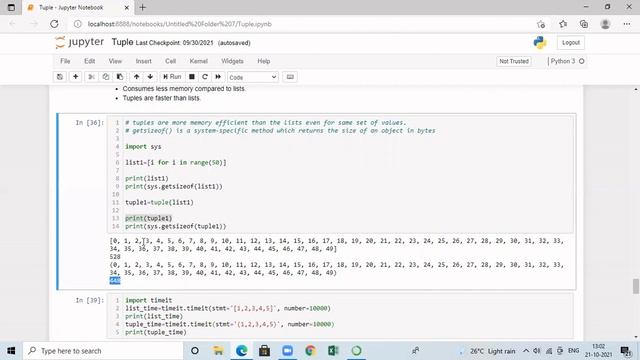Viewport: 640px width, 360px height.
Task: Open the command palette keyboard icon
Action: (290, 77)
